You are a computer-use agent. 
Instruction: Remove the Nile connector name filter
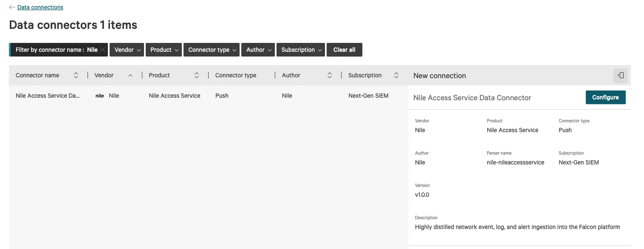[103, 50]
